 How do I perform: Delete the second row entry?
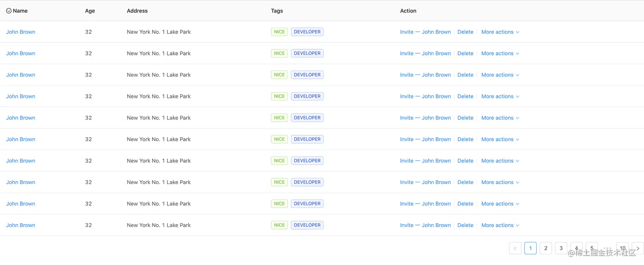point(465,54)
